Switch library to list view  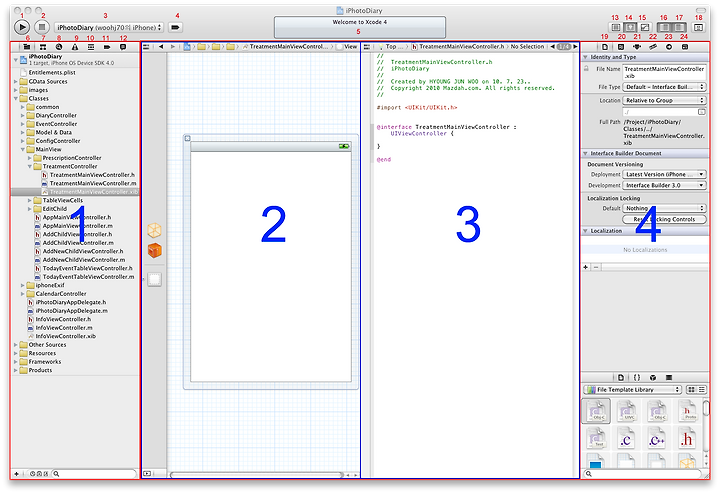702,389
